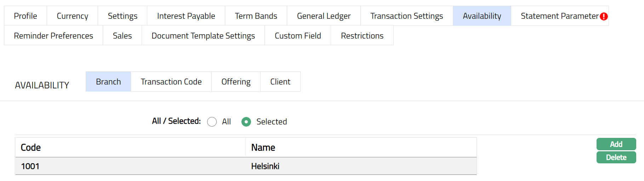Select the Helsinki branch row 1001
Viewport: 644px width, 181px height.
246,166
